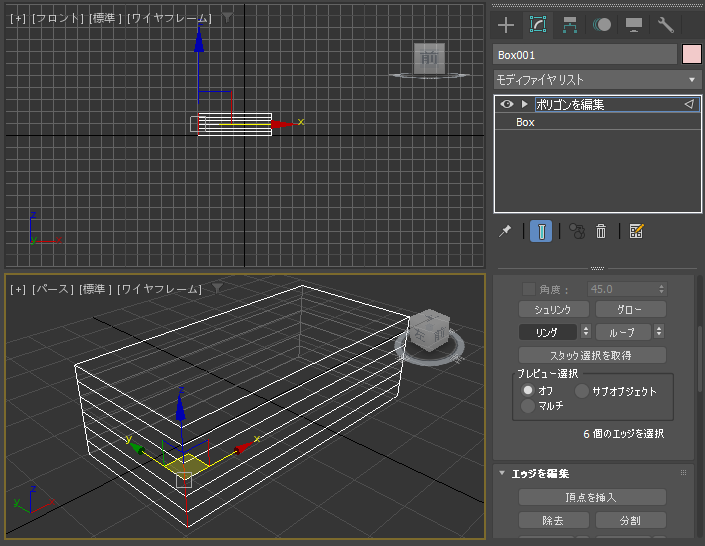Screen dimensions: 705x546
Task: Open the Hierarchy panel tab
Action: click(x=570, y=25)
